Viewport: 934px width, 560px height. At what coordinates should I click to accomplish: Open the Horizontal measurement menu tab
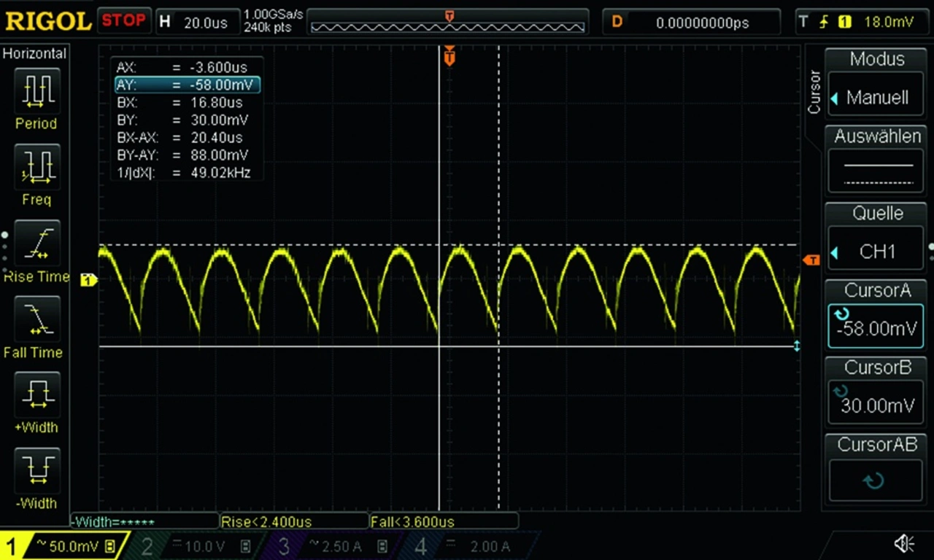click(34, 53)
